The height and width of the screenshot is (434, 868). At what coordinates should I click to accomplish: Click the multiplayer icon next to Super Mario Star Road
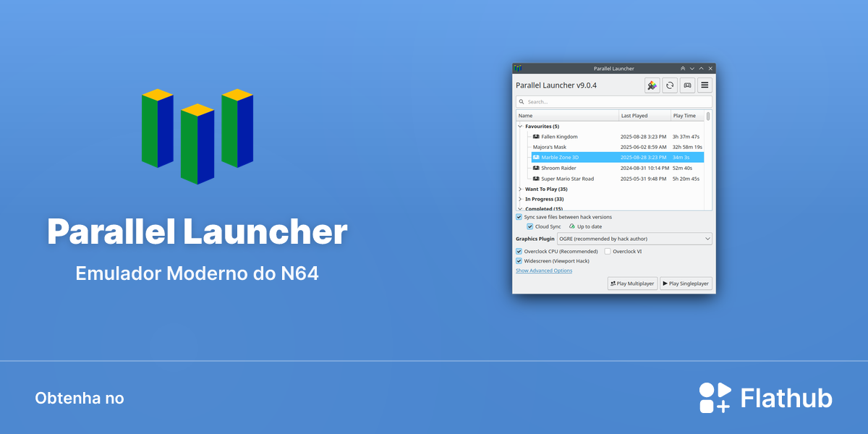tap(536, 179)
